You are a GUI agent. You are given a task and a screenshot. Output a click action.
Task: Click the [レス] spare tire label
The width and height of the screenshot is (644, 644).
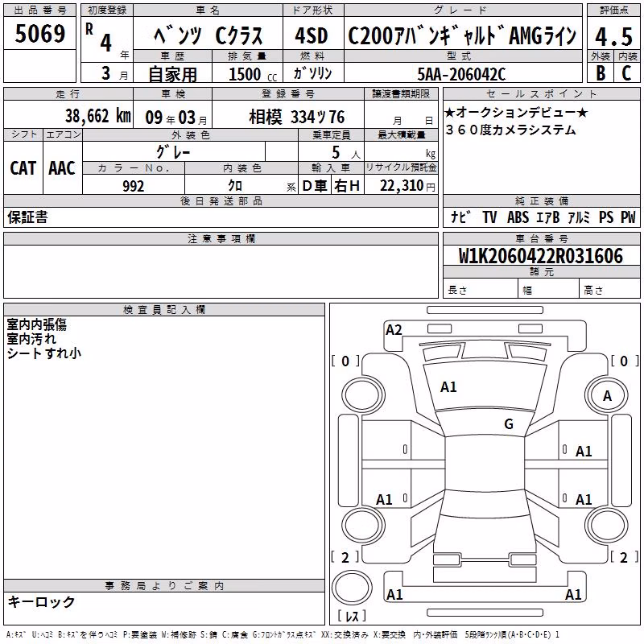[352, 616]
